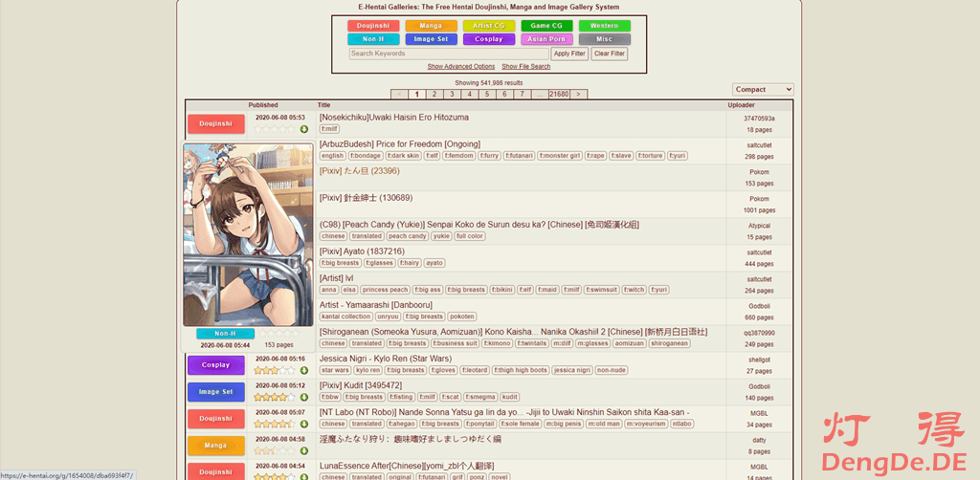This screenshot has width=980, height=480.
Task: Expand Show File Search
Action: pyautogui.click(x=526, y=66)
